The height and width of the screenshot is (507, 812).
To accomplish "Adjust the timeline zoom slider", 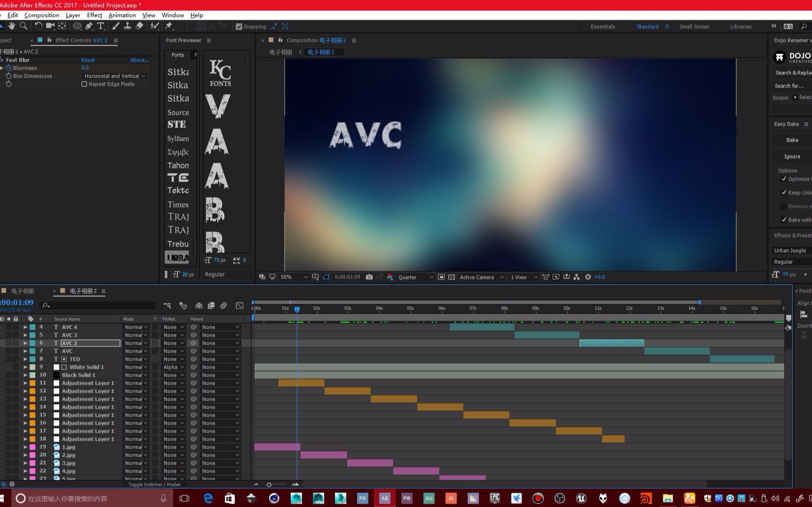I will point(269,484).
